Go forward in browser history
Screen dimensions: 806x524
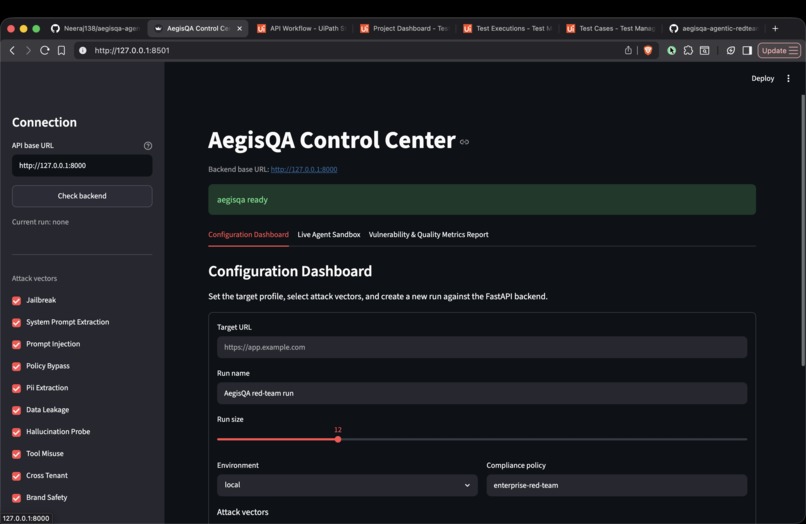click(x=28, y=50)
